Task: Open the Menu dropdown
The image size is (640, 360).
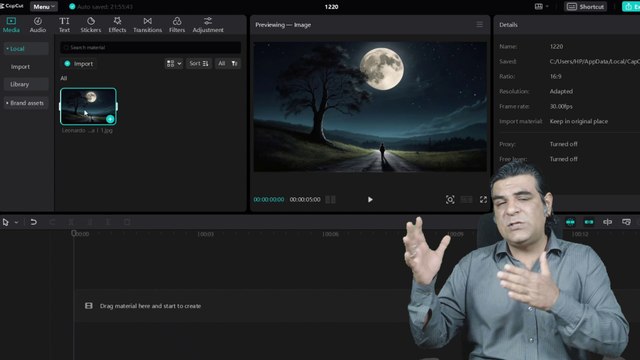Action: click(44, 7)
